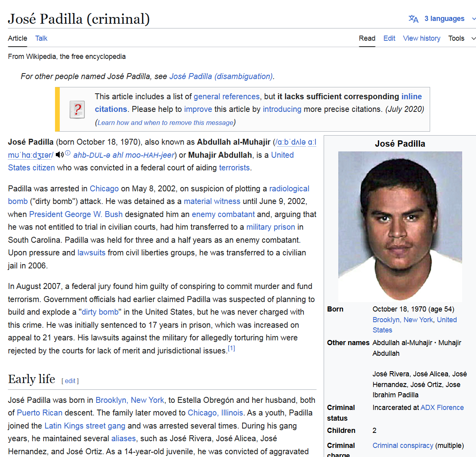
Task: Open the Tools dropdown menu
Action: (462, 38)
